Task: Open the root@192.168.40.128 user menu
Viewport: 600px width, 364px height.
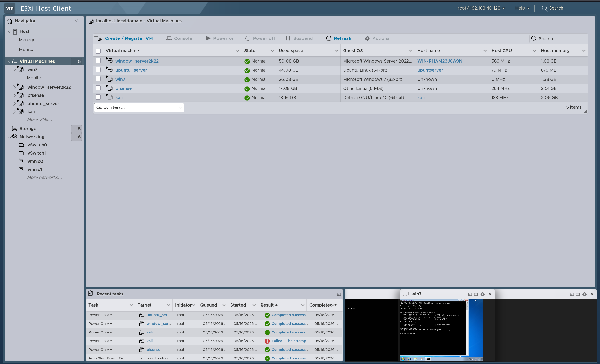Action: pyautogui.click(x=481, y=8)
